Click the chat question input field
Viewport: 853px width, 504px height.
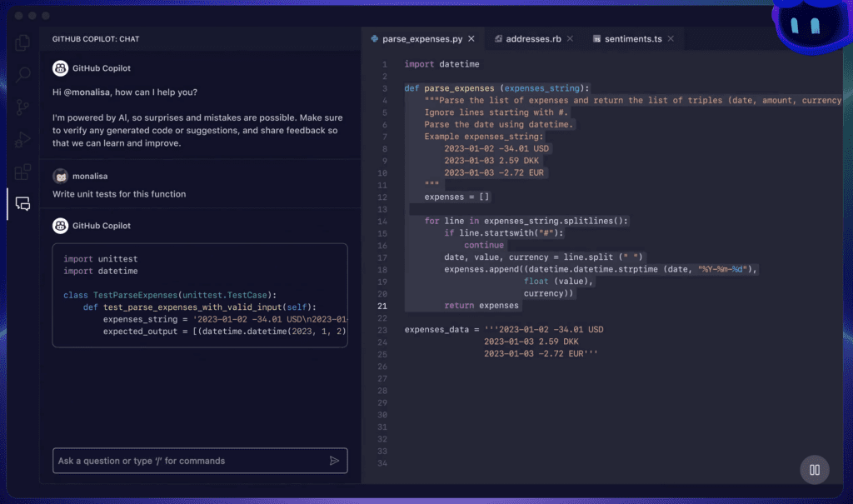[183, 461]
